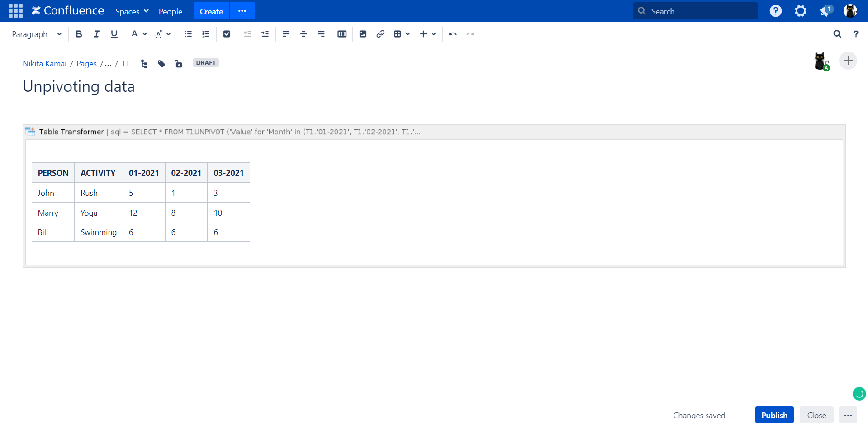Screen dimensions: 868x425
Task: Open page labels tag icon
Action: 161,64
